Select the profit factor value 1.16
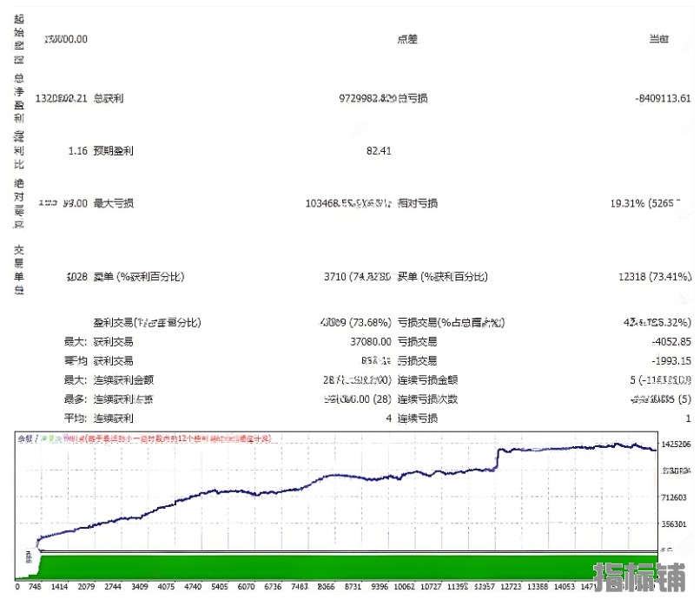700x599 pixels. (76, 151)
